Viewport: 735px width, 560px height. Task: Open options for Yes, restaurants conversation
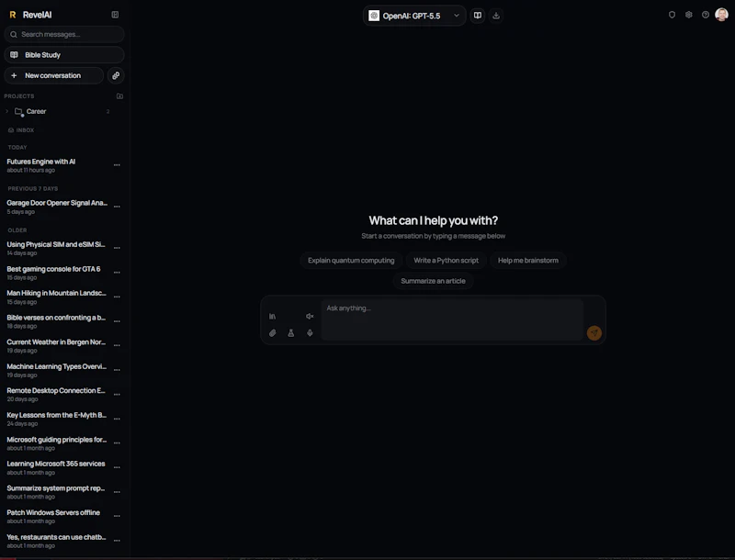click(x=117, y=541)
